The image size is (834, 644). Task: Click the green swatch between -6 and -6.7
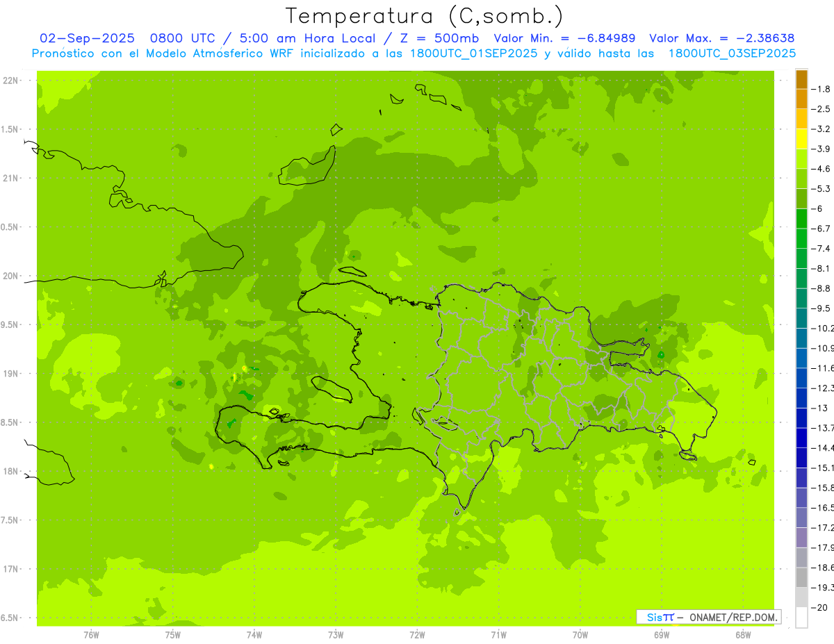coord(801,218)
